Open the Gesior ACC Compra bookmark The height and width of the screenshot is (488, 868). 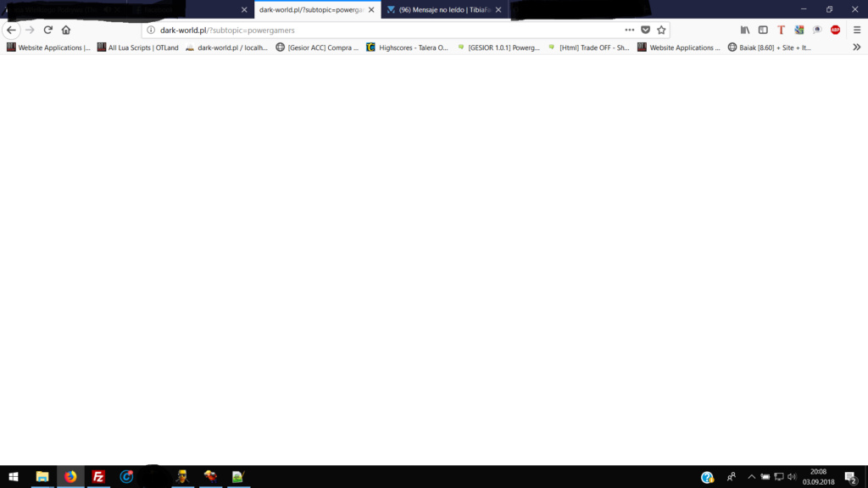pyautogui.click(x=317, y=47)
